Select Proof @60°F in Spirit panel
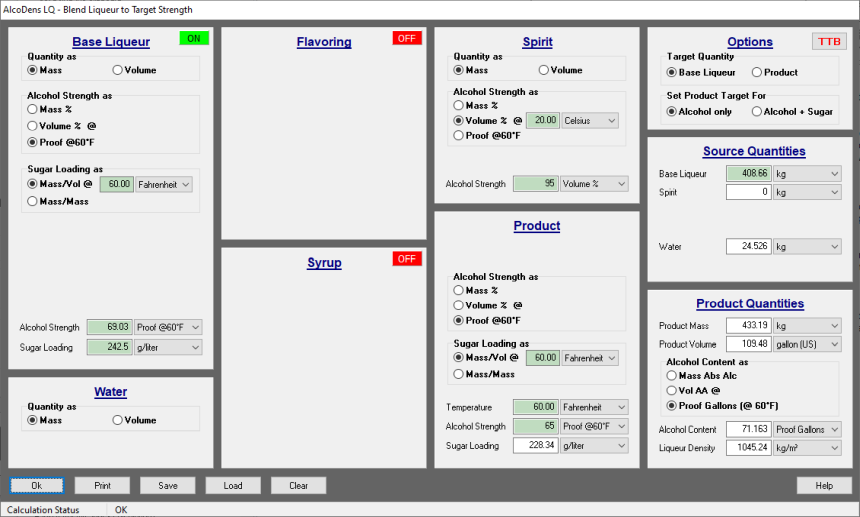The width and height of the screenshot is (860, 517). point(487,135)
